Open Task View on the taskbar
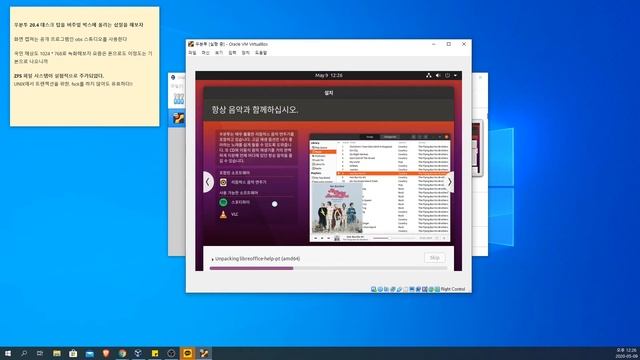This screenshot has width=640, height=360. click(40, 353)
